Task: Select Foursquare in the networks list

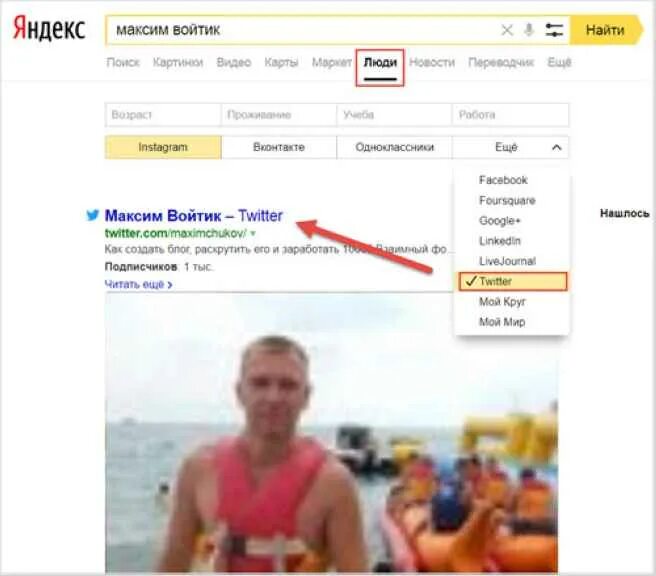Action: click(x=507, y=200)
